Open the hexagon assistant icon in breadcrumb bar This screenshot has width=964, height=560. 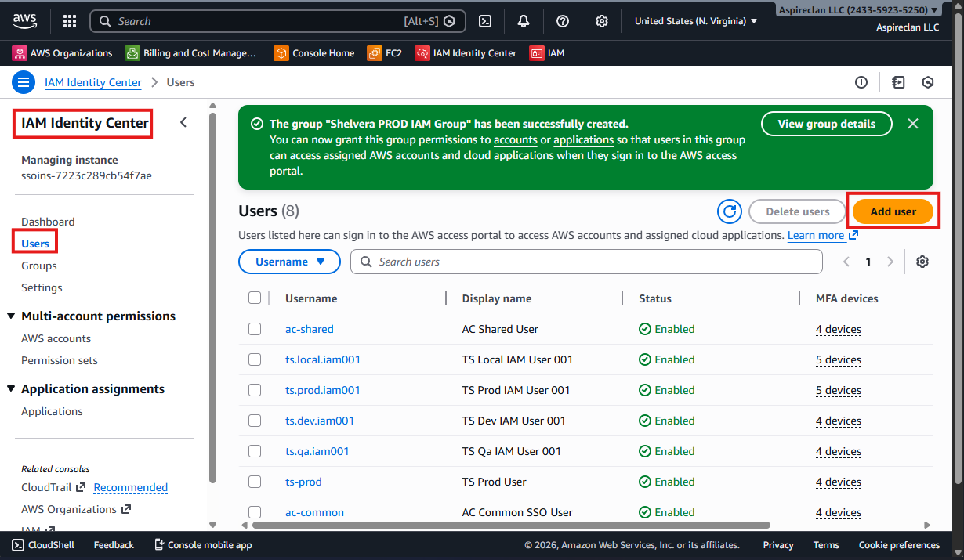(928, 82)
